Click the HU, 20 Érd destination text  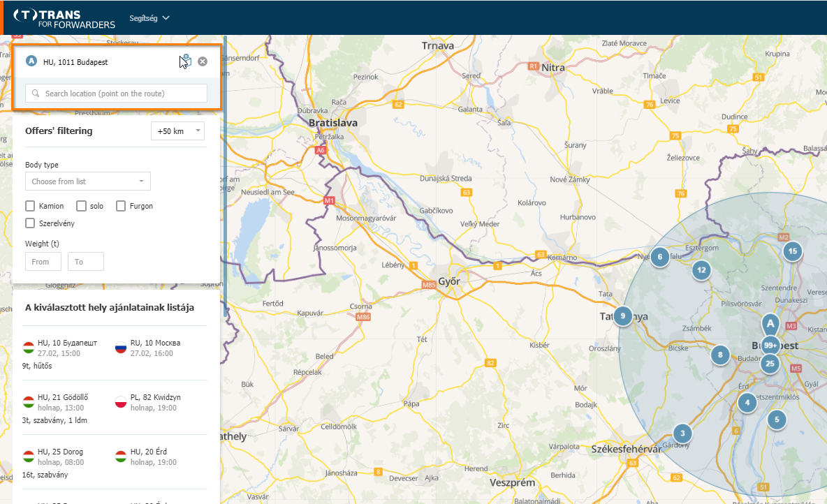pyautogui.click(x=148, y=451)
